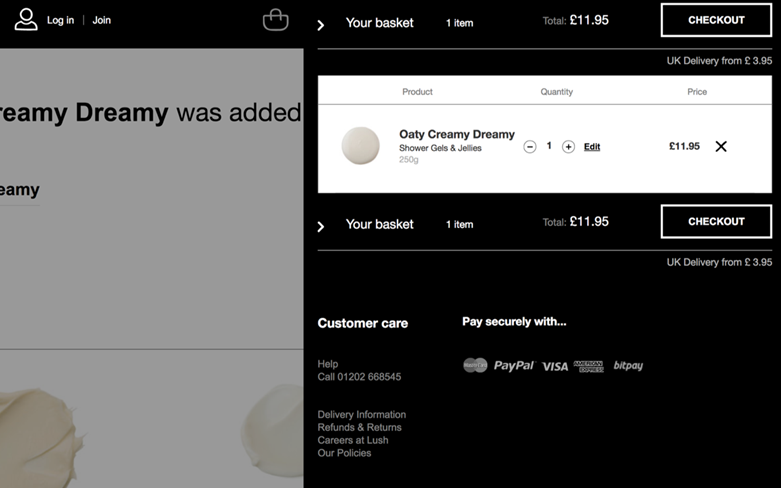This screenshot has width=781, height=488.
Task: Open Our Policies link
Action: [x=344, y=453]
